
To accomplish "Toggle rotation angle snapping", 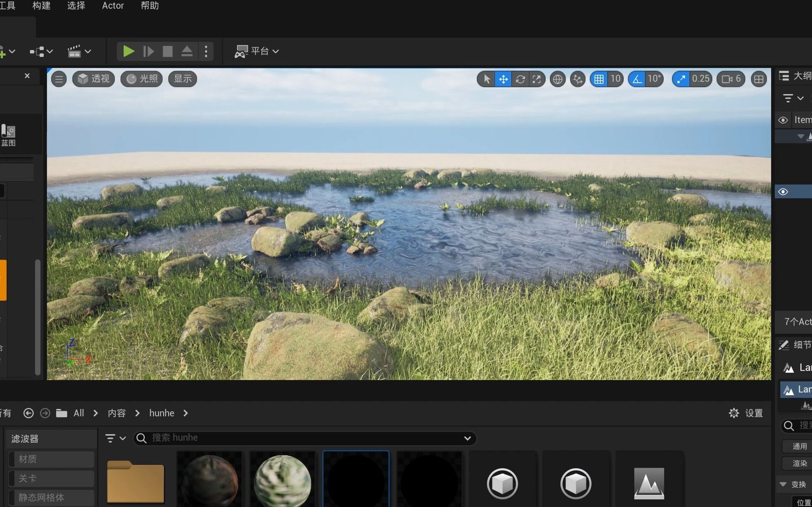I will point(637,79).
